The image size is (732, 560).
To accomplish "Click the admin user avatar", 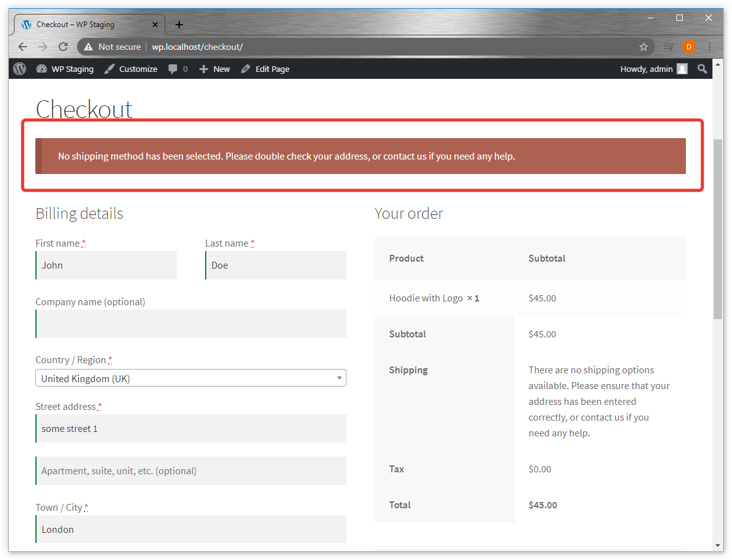I will [682, 69].
